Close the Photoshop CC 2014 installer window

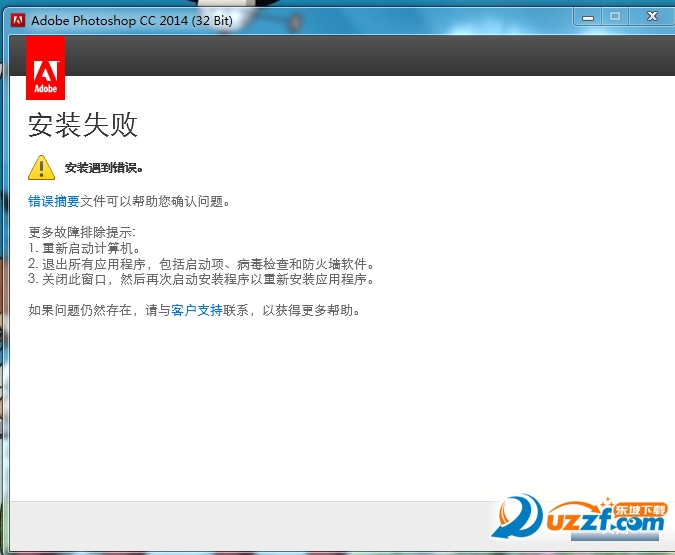tap(652, 17)
